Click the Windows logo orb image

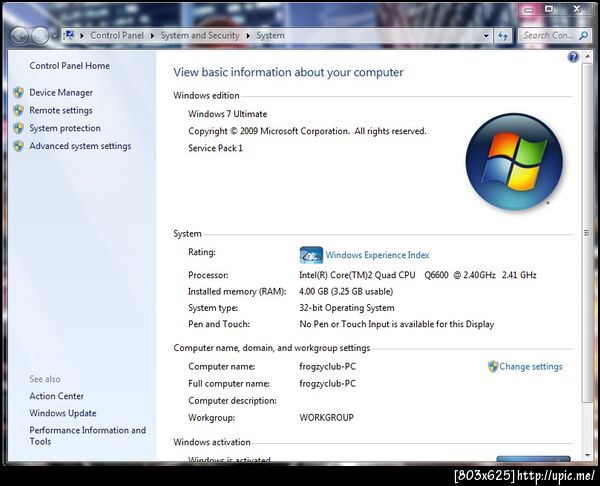(x=514, y=162)
